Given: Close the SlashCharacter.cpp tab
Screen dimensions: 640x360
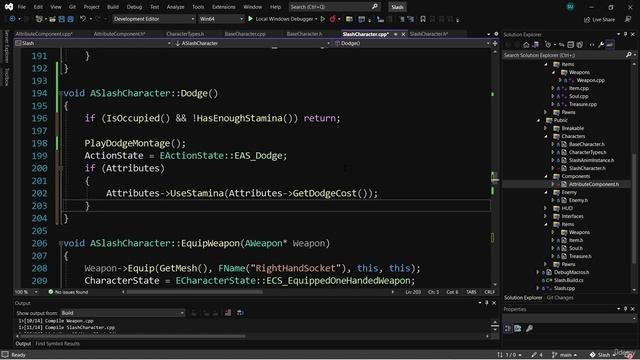Looking at the screenshot, I should click(403, 34).
